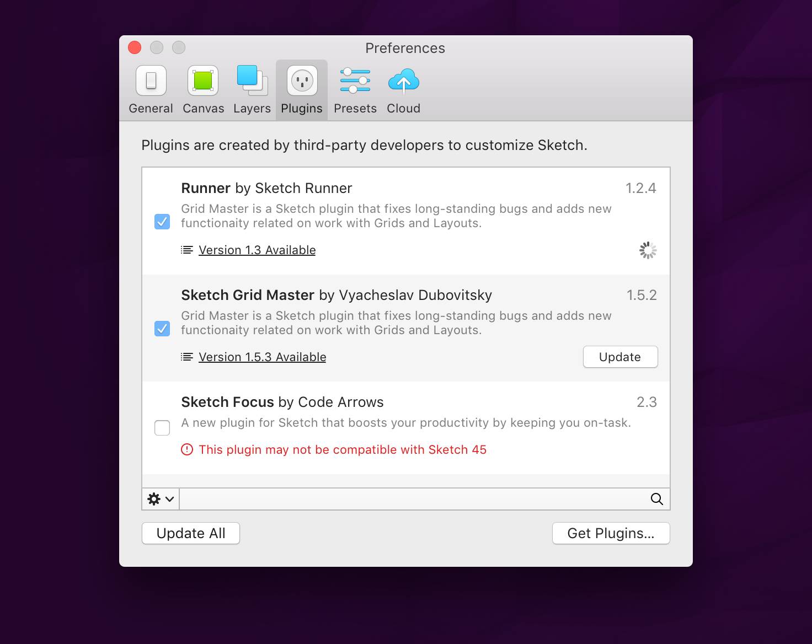Open the Version 1.3 Available link
Image resolution: width=812 pixels, height=644 pixels.
257,250
